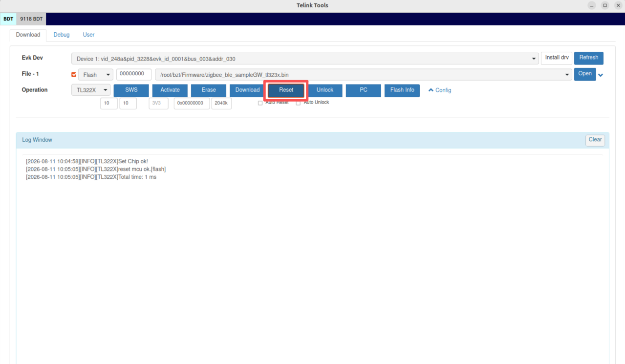Enable Auto Reset checkbox
The height and width of the screenshot is (364, 625).
coord(260,103)
